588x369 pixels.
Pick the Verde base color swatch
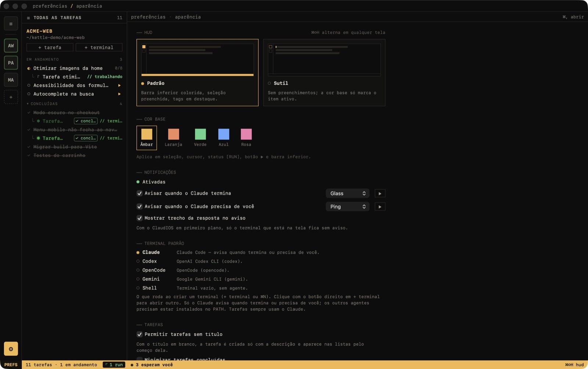(x=200, y=138)
